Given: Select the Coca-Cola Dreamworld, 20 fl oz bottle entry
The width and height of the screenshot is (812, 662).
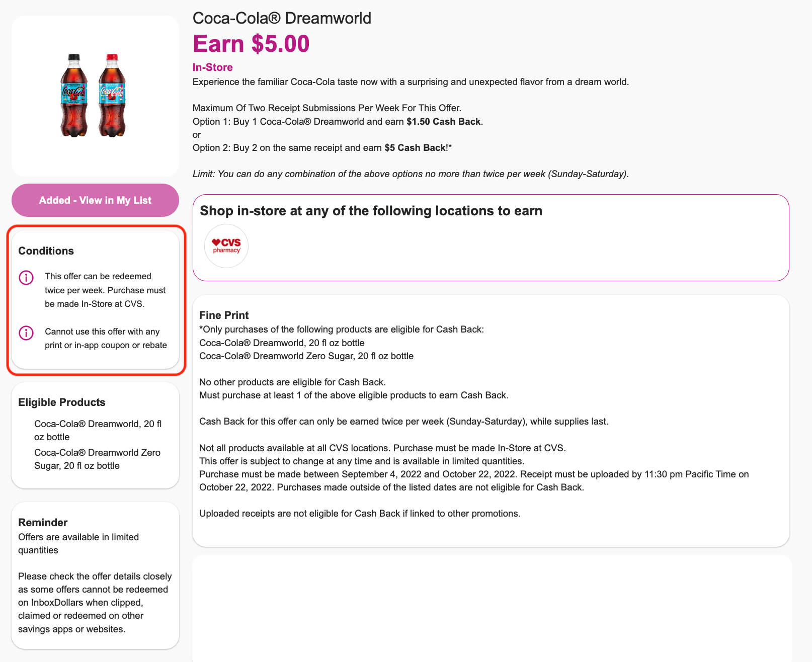Looking at the screenshot, I should [x=98, y=430].
